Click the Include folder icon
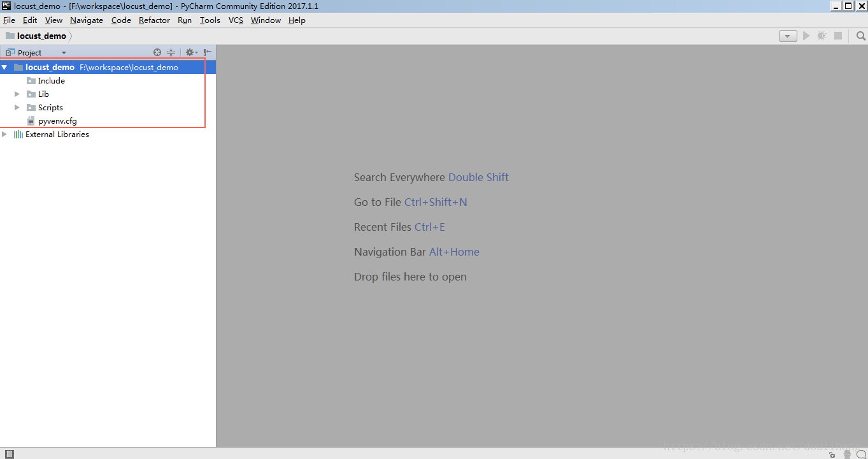The image size is (868, 459). pos(31,80)
